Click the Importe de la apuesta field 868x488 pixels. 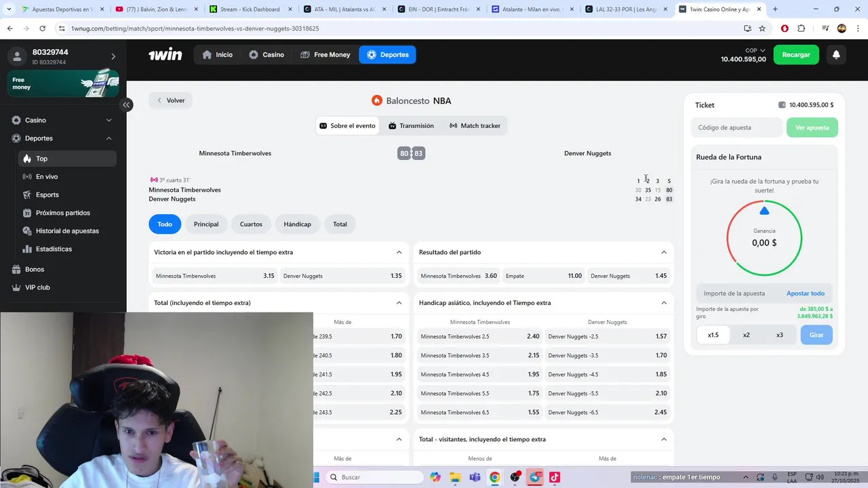[x=739, y=293]
